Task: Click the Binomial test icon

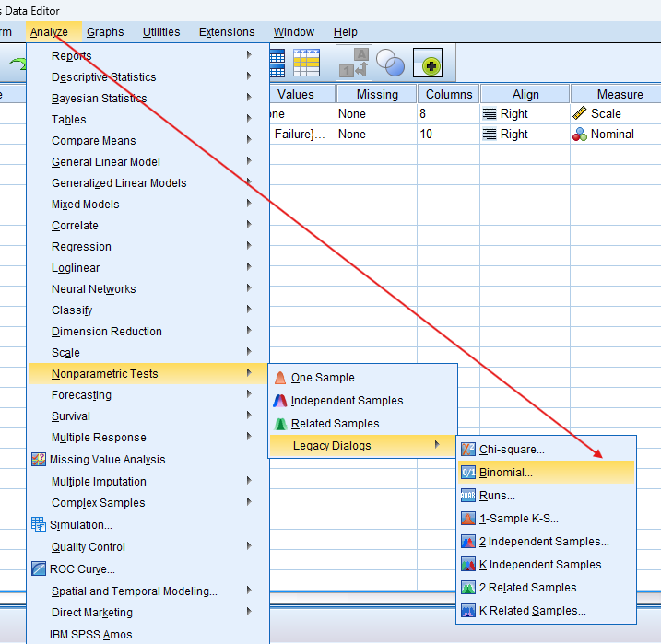Action: (467, 473)
